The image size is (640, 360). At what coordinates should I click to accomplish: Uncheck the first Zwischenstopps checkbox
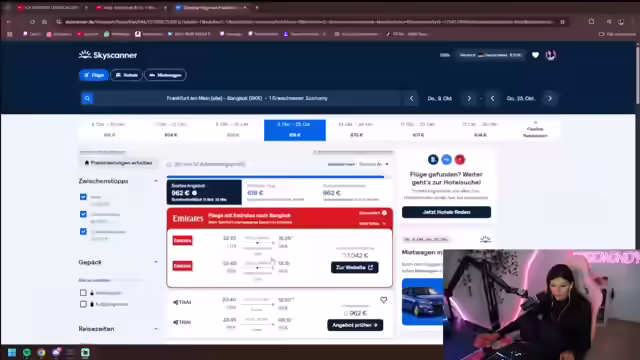(x=83, y=197)
